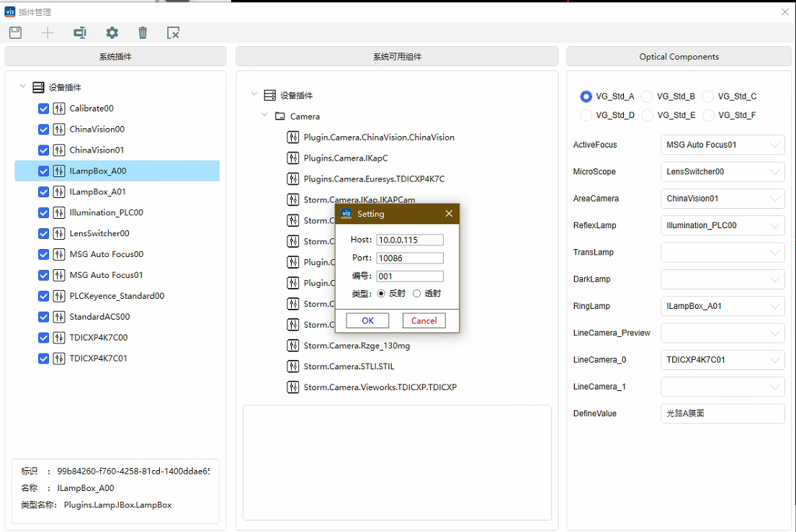Open the ReflexLamp dropdown

coord(723,225)
